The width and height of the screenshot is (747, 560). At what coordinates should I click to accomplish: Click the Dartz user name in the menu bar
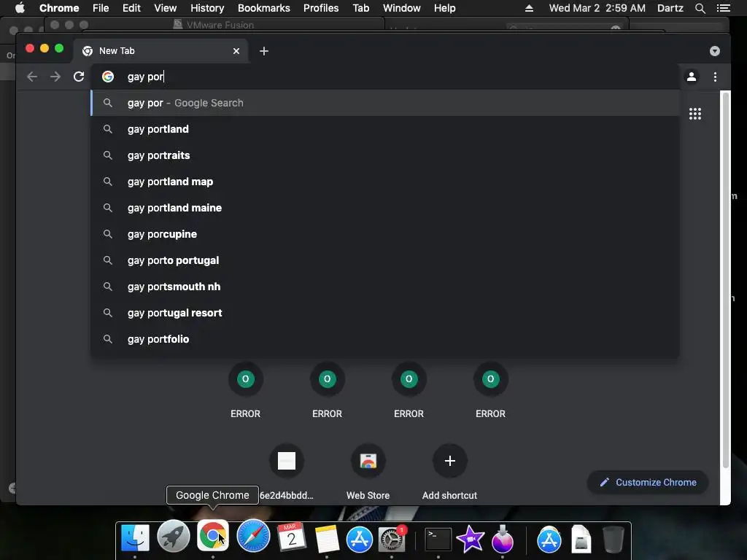click(670, 8)
